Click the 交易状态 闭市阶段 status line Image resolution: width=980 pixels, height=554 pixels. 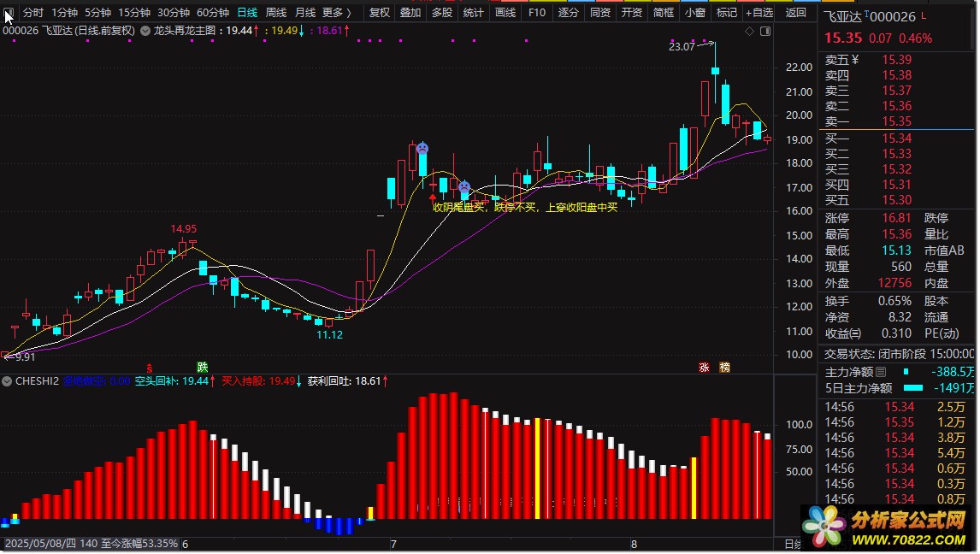click(899, 354)
